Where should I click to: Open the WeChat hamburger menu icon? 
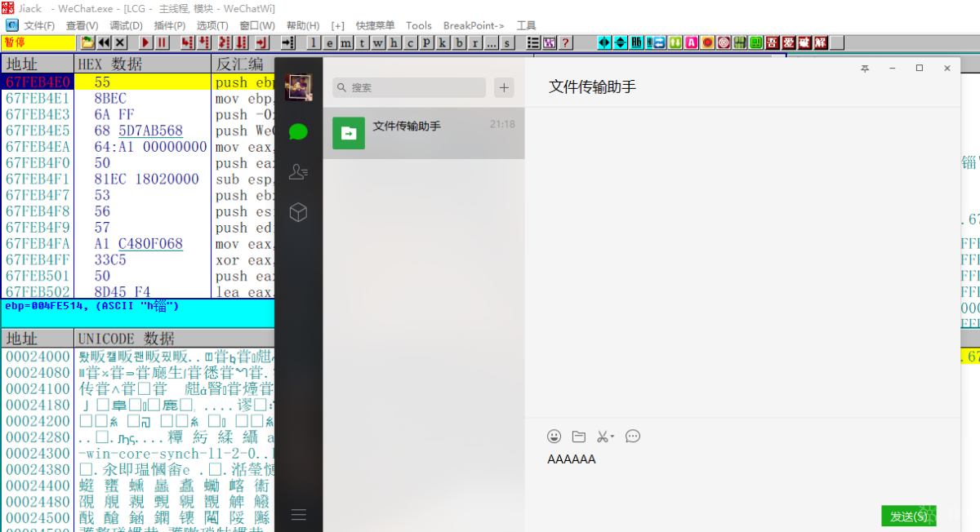(298, 515)
